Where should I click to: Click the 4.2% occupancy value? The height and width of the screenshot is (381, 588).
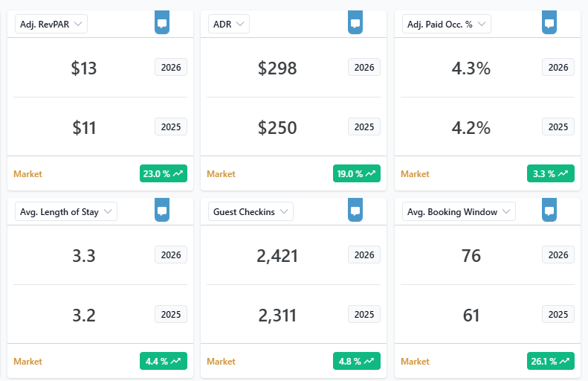(x=471, y=128)
